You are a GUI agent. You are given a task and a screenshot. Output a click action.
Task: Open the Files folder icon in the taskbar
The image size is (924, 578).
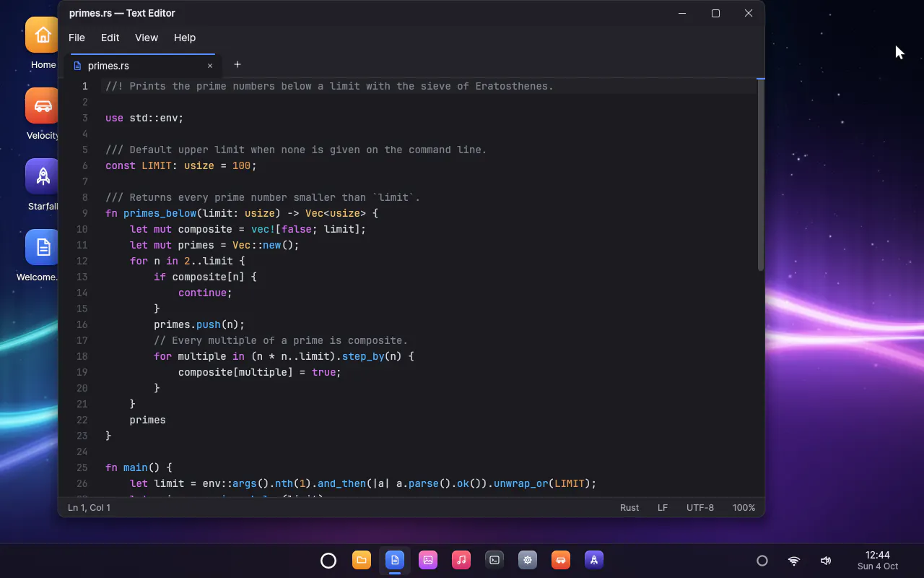pyautogui.click(x=362, y=560)
